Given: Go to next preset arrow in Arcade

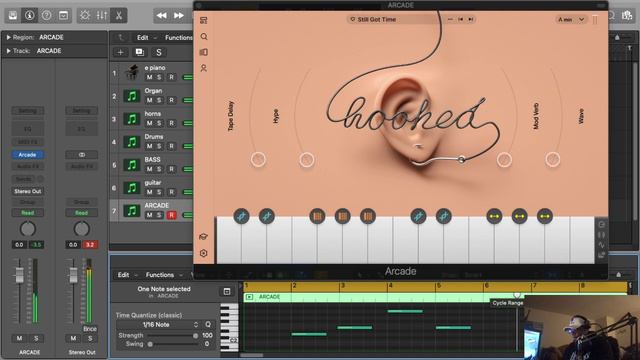Looking at the screenshot, I should 471,19.
